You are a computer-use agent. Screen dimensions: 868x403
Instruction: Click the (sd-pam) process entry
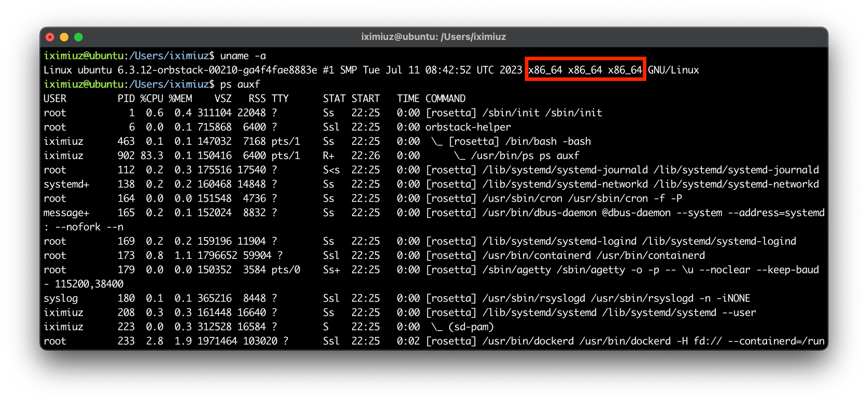tap(471, 327)
